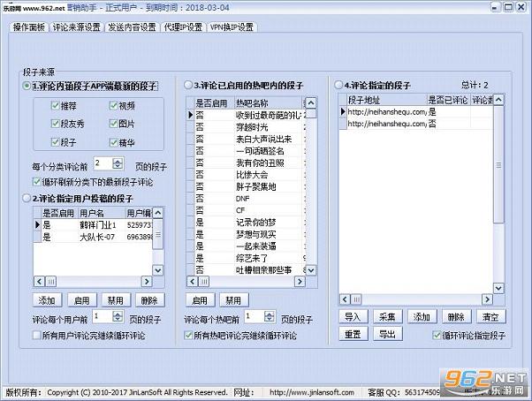Click 禁用 button under the 热吧 list

pos(233,300)
